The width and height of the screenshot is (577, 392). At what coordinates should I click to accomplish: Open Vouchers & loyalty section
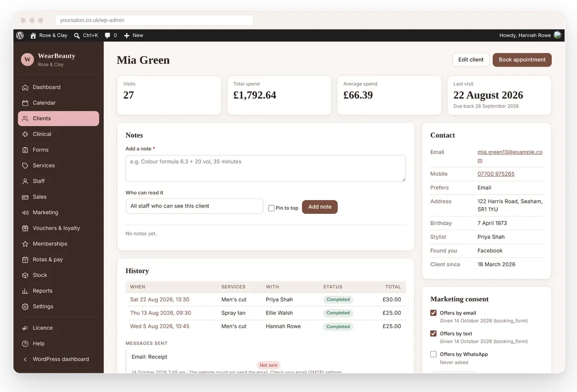59,228
